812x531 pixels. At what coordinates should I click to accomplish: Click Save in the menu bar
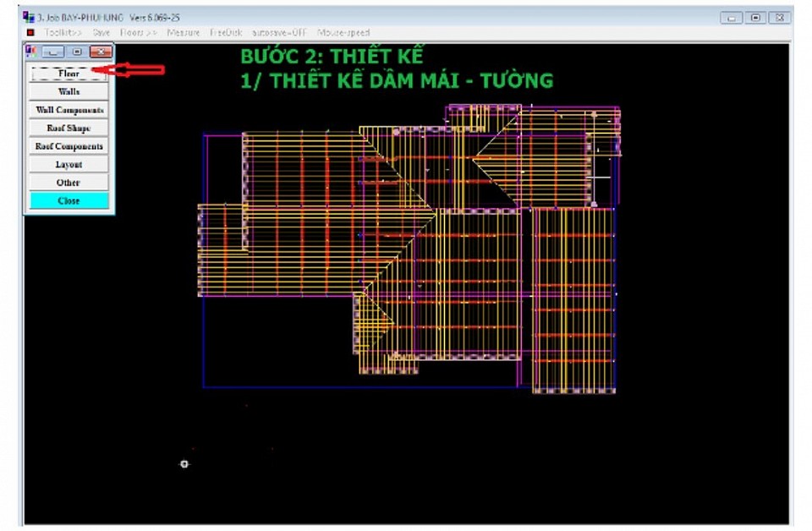(x=101, y=33)
